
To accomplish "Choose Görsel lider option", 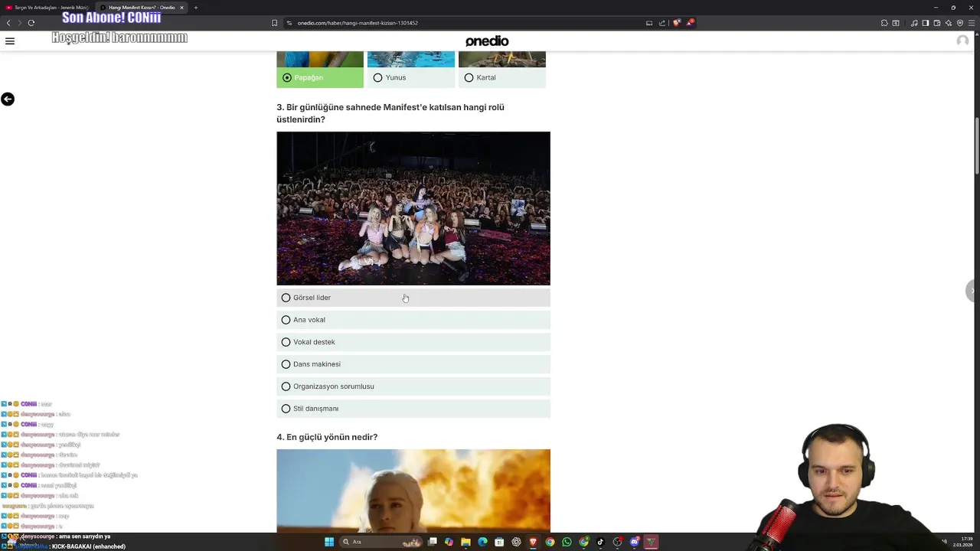I will point(413,298).
